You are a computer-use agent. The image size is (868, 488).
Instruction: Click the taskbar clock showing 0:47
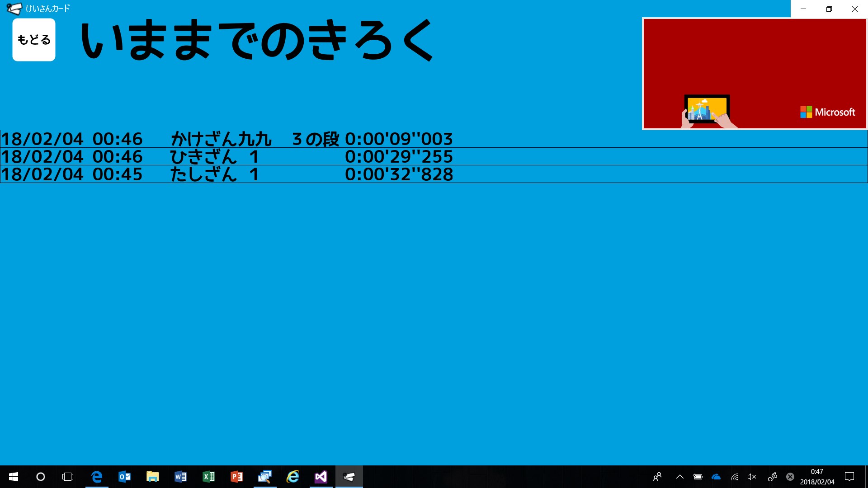click(817, 477)
